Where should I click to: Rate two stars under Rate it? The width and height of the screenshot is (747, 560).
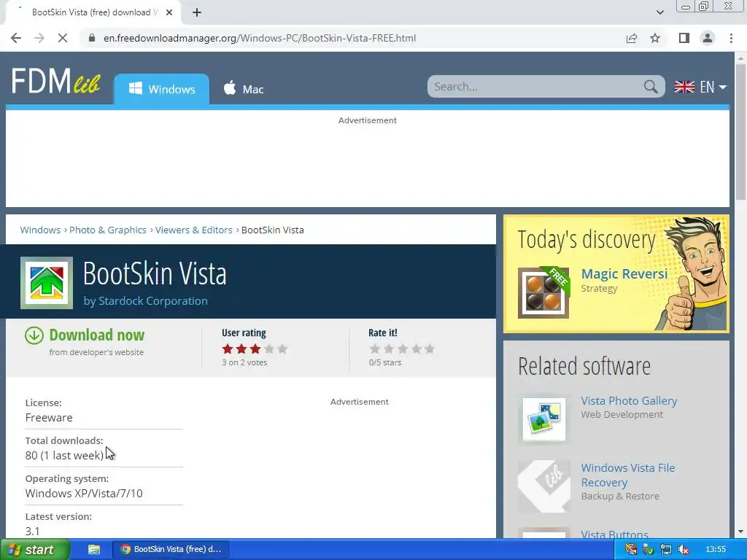(x=389, y=349)
